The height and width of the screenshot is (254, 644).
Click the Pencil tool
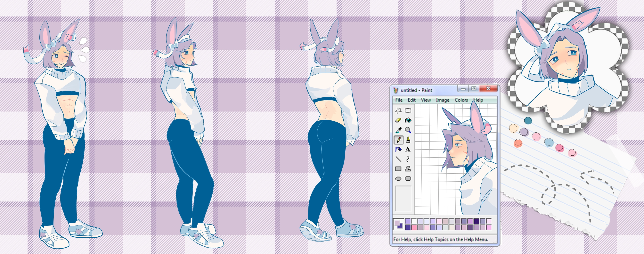coord(398,140)
